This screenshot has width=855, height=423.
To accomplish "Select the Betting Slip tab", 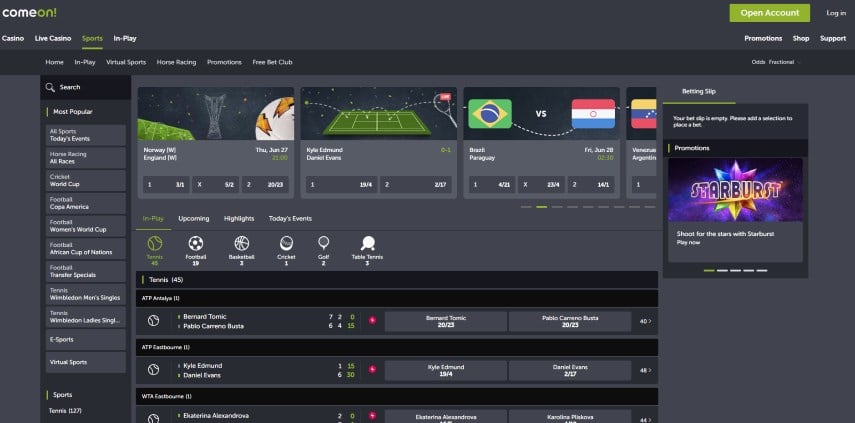I will point(699,92).
